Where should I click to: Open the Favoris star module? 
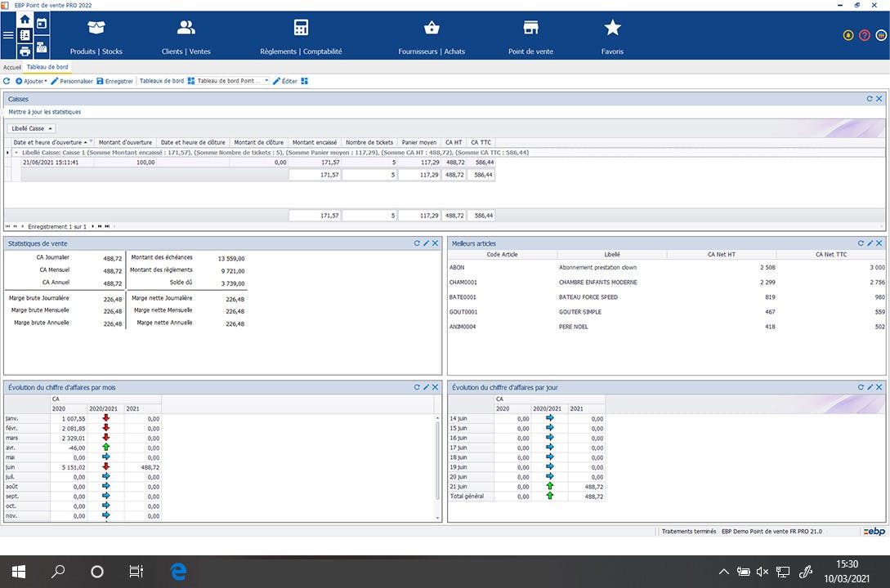click(x=612, y=34)
